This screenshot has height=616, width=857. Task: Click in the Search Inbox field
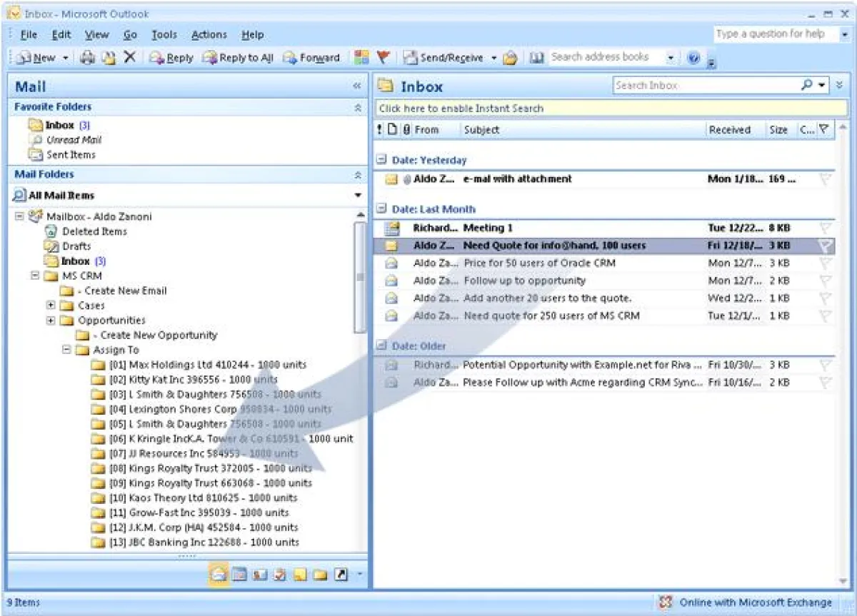703,86
